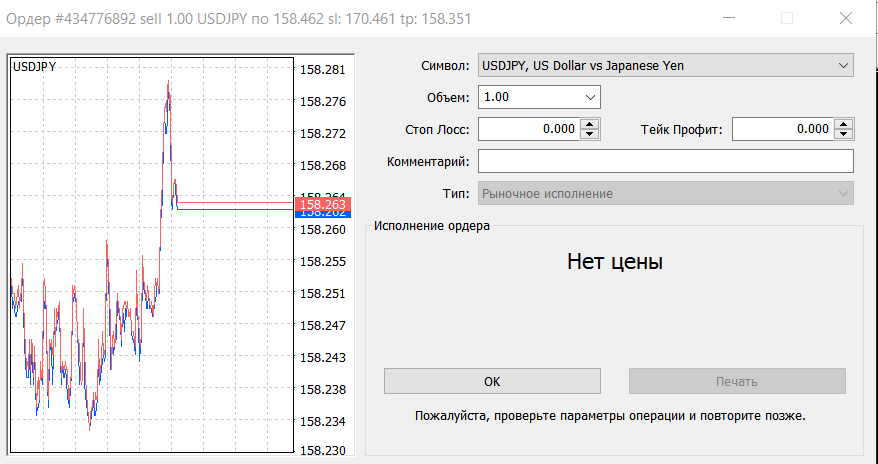The width and height of the screenshot is (878, 464).
Task: Increase the Стоп Лосс value with up arrow
Action: tap(590, 124)
